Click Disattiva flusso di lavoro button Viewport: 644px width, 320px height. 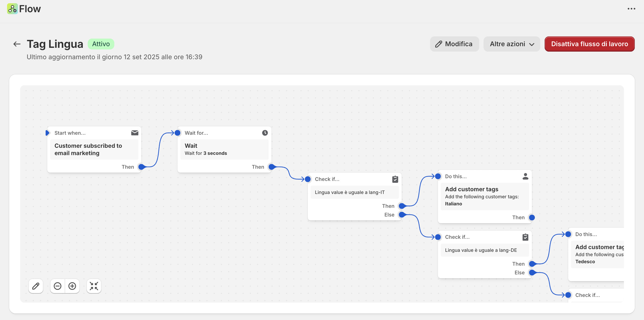(x=589, y=44)
